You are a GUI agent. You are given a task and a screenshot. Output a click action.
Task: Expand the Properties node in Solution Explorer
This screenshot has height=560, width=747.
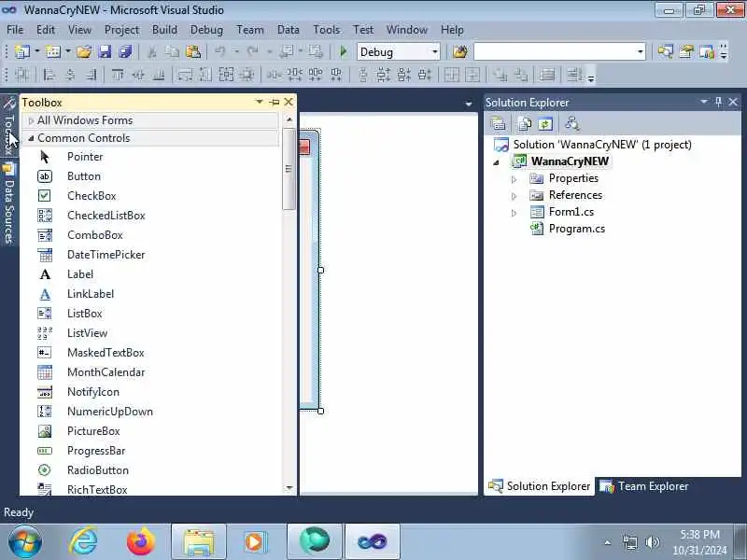click(514, 179)
